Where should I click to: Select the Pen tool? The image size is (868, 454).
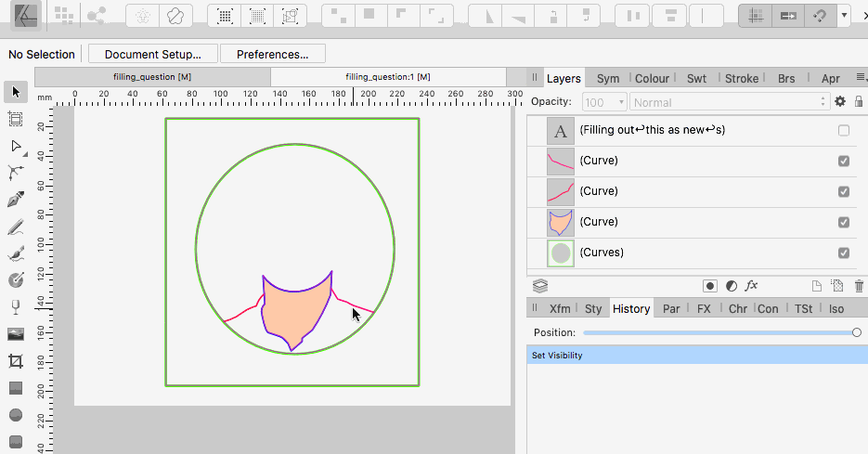pos(15,200)
